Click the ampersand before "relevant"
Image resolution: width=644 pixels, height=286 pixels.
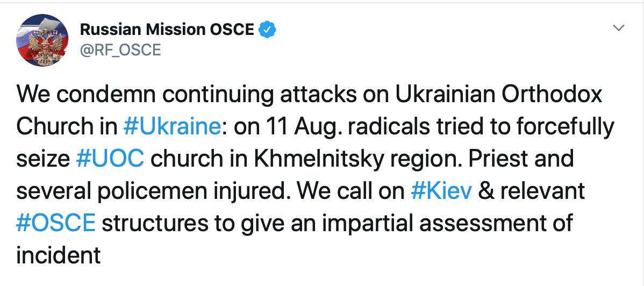point(486,191)
